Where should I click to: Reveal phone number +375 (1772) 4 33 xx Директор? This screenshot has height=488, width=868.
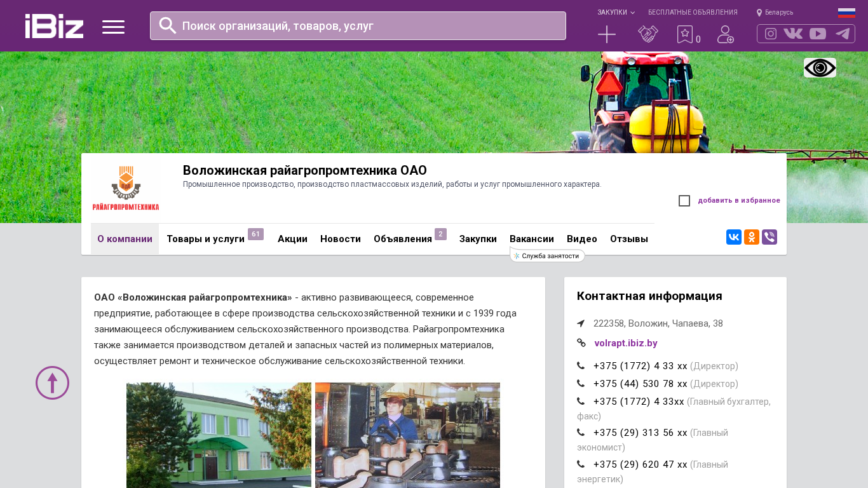[641, 366]
